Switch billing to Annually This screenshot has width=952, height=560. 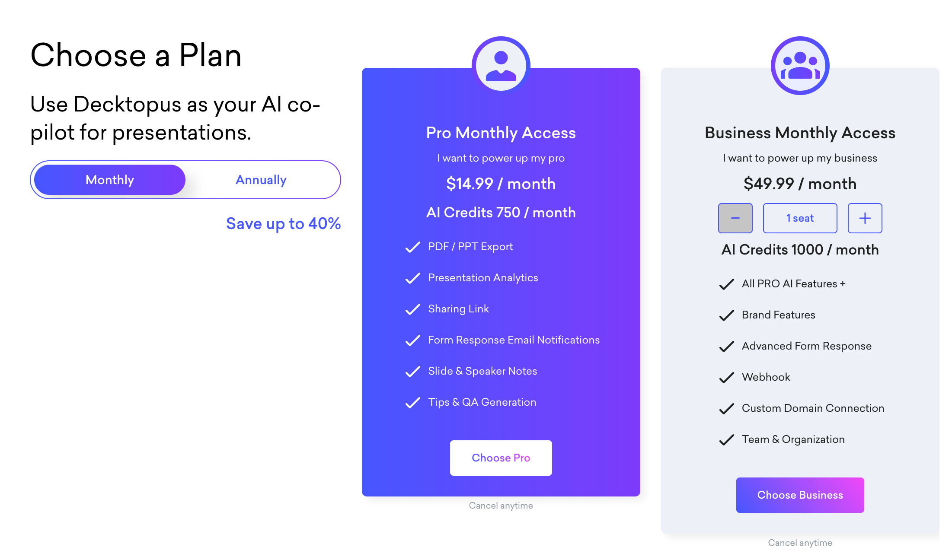pos(261,180)
